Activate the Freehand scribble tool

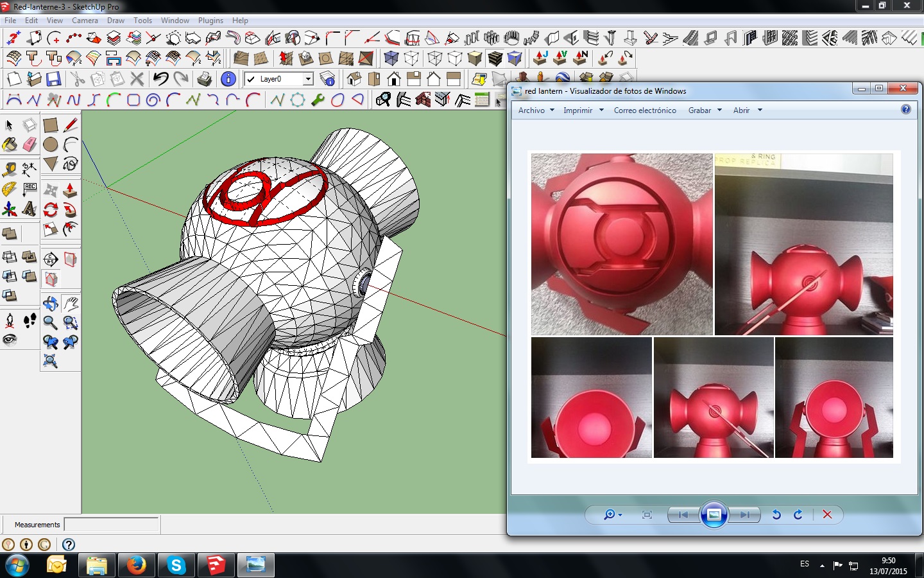point(71,164)
